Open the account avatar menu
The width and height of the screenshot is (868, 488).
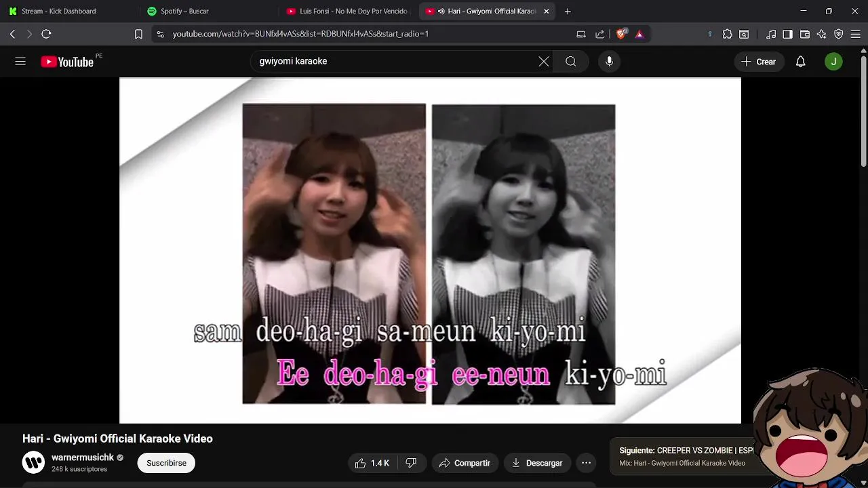tap(833, 62)
